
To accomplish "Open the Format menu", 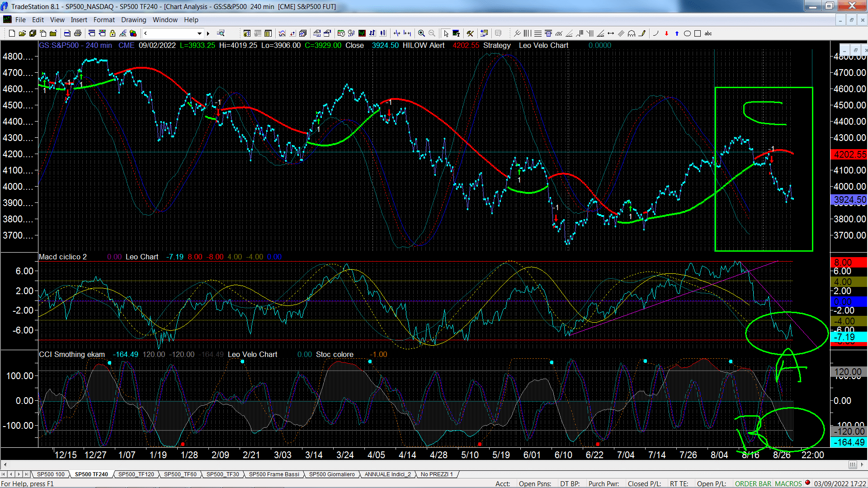I will click(104, 20).
